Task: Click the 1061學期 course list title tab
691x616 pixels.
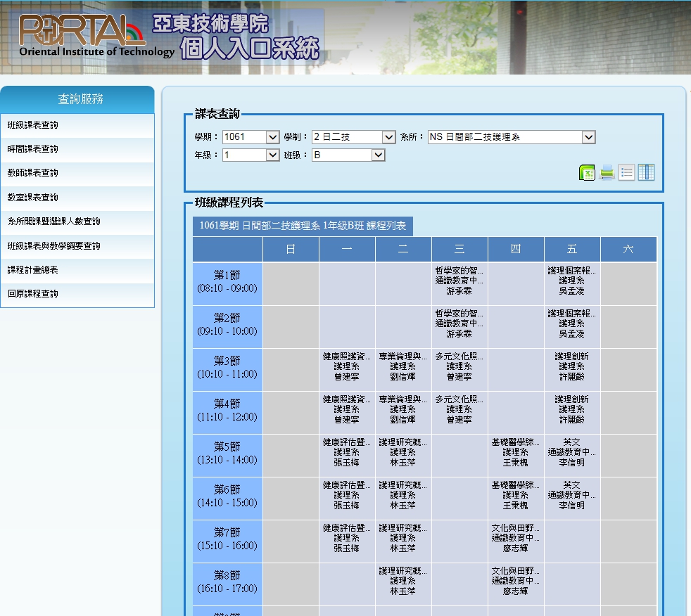Action: [x=303, y=226]
